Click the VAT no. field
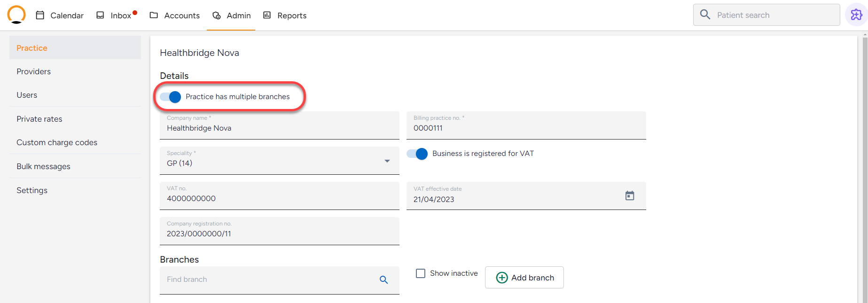Viewport: 868px width, 303px height. (x=280, y=196)
